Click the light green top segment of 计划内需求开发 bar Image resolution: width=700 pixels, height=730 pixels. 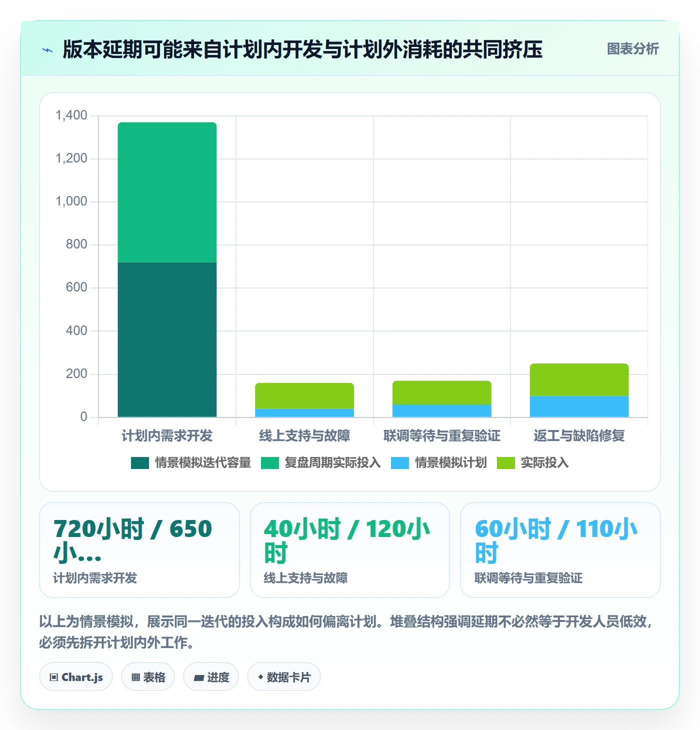pyautogui.click(x=167, y=192)
